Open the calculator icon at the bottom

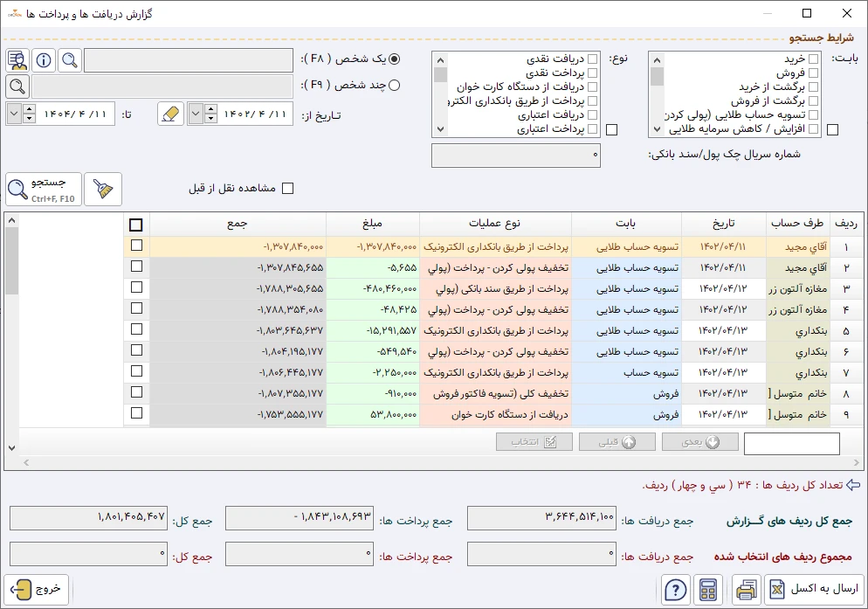[708, 590]
